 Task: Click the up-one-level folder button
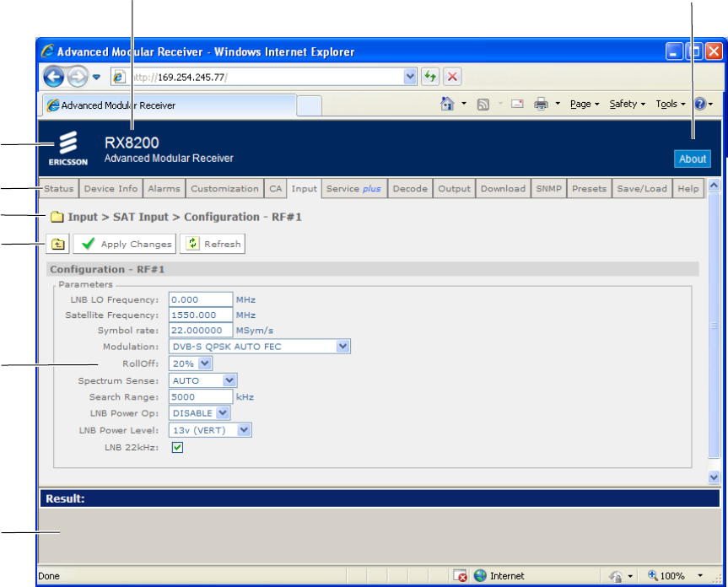click(x=57, y=244)
